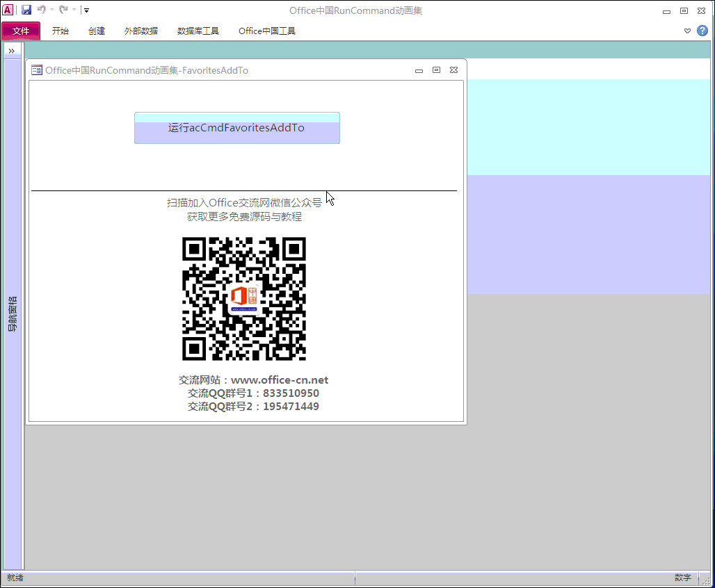The height and width of the screenshot is (588, 715).
Task: Click the 导航窗格 navigation pane bar
Action: tap(13, 314)
